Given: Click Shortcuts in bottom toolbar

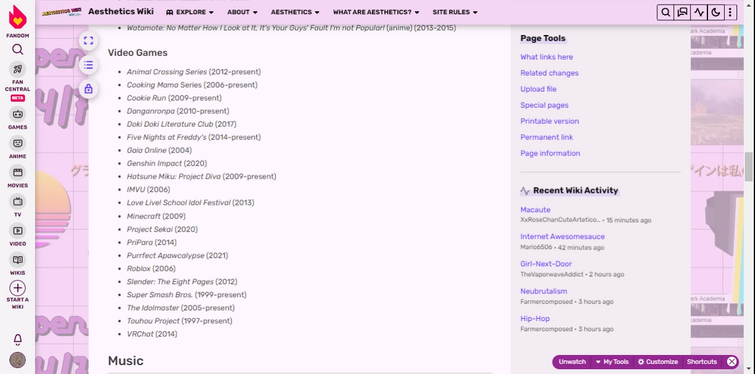Looking at the screenshot, I should click(x=702, y=362).
